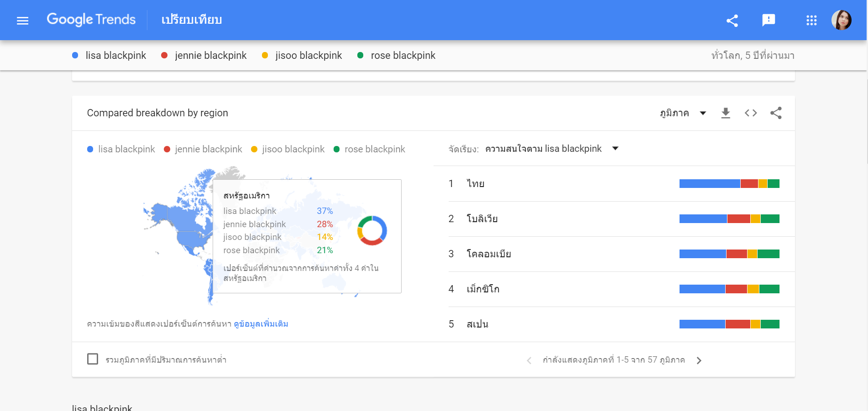This screenshot has height=411, width=868.
Task: Click the jennie blackpink legend in the map card
Action: click(203, 149)
